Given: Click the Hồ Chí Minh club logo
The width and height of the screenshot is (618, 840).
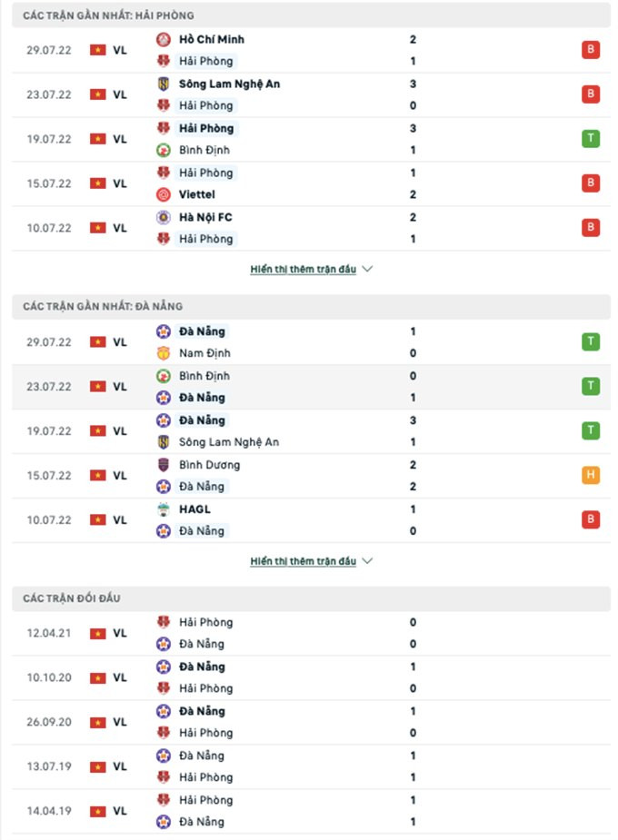Looking at the screenshot, I should coord(164,40).
